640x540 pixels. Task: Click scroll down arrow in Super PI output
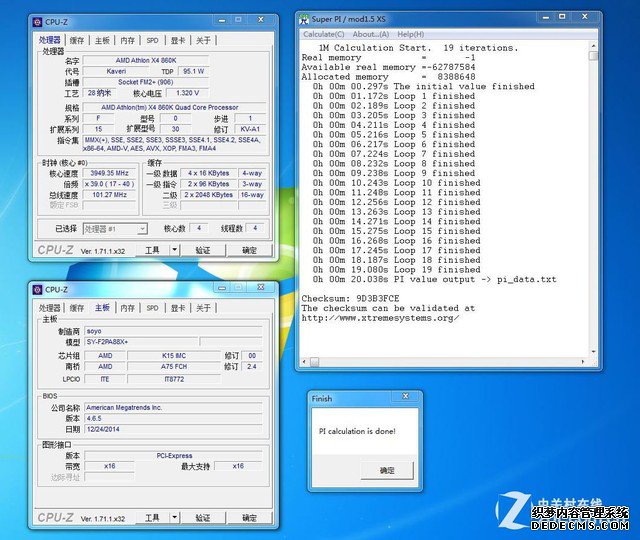pos(593,352)
